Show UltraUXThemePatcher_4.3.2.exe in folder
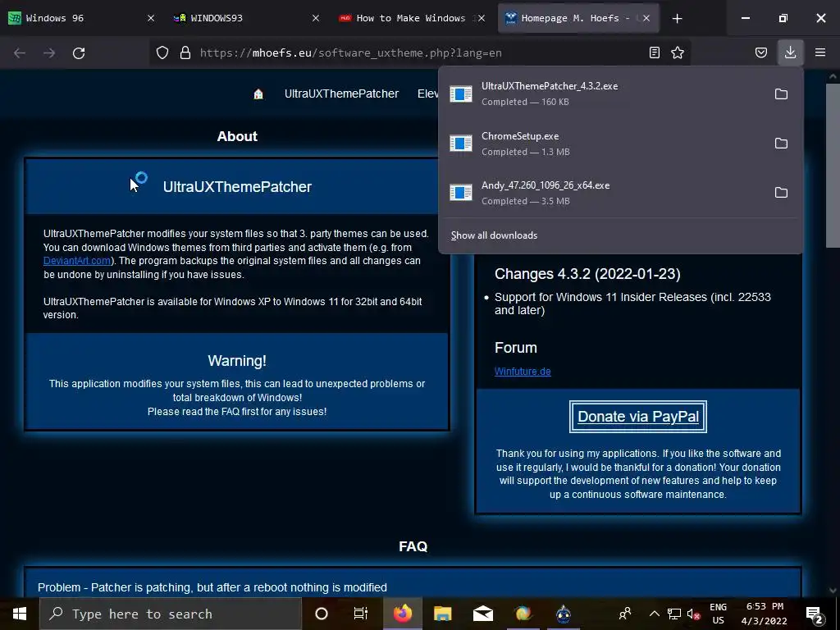Viewport: 840px width, 630px height. (x=781, y=94)
